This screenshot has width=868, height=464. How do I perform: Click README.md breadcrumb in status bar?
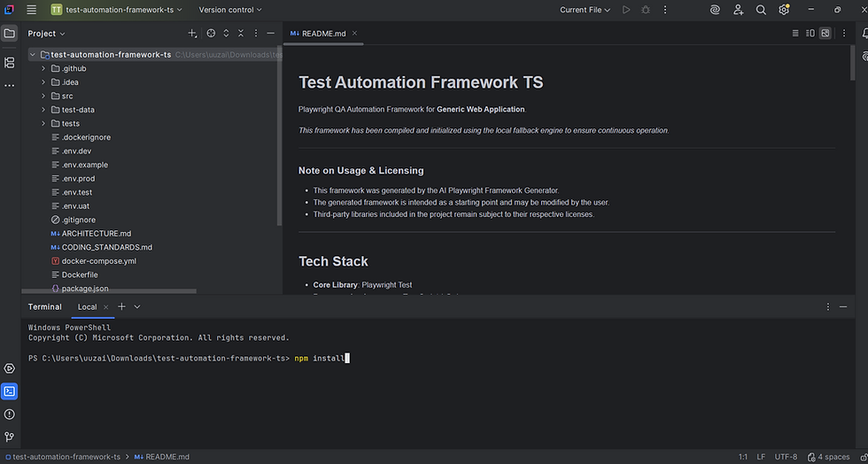pyautogui.click(x=161, y=457)
